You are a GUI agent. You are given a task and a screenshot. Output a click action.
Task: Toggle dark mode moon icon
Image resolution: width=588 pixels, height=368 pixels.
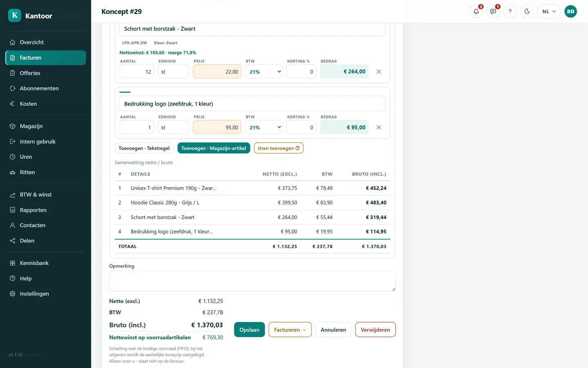[527, 11]
